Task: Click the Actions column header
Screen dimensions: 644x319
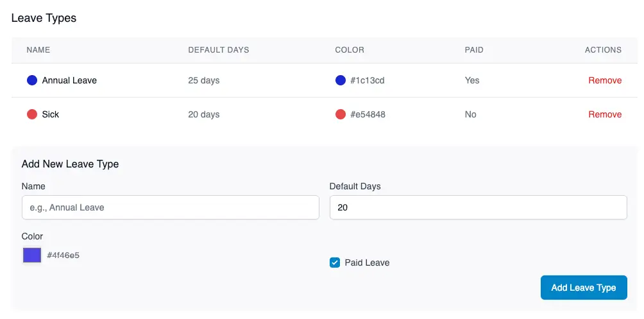Action: pyautogui.click(x=603, y=49)
